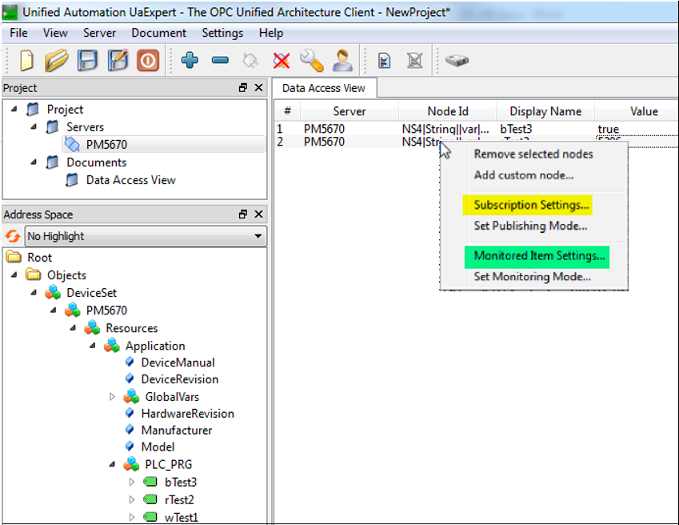Click the PM5670 server connection icon
The image size is (679, 525).
[72, 144]
